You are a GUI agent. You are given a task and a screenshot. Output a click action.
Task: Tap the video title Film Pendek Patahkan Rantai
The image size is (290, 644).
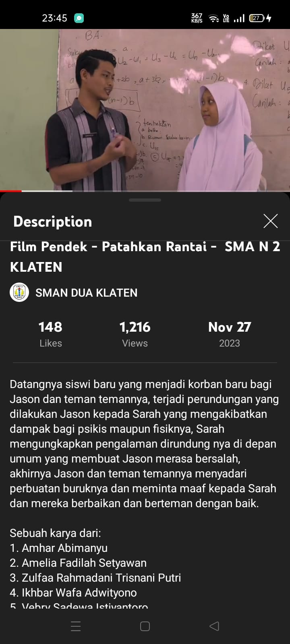[x=145, y=256]
